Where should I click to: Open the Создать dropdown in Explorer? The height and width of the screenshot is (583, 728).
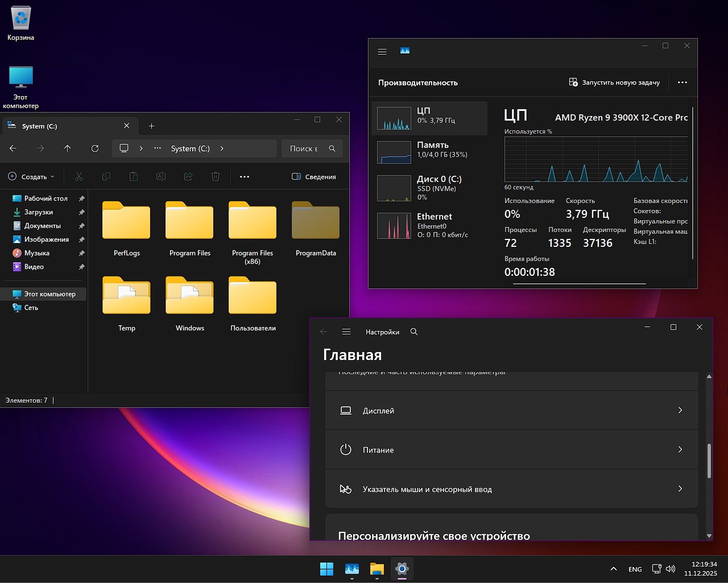31,176
